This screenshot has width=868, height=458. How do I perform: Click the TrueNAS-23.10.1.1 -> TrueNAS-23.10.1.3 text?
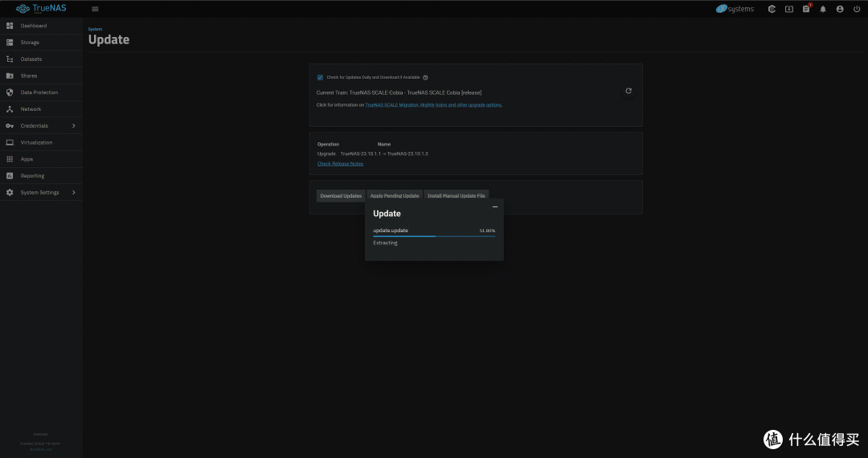384,153
